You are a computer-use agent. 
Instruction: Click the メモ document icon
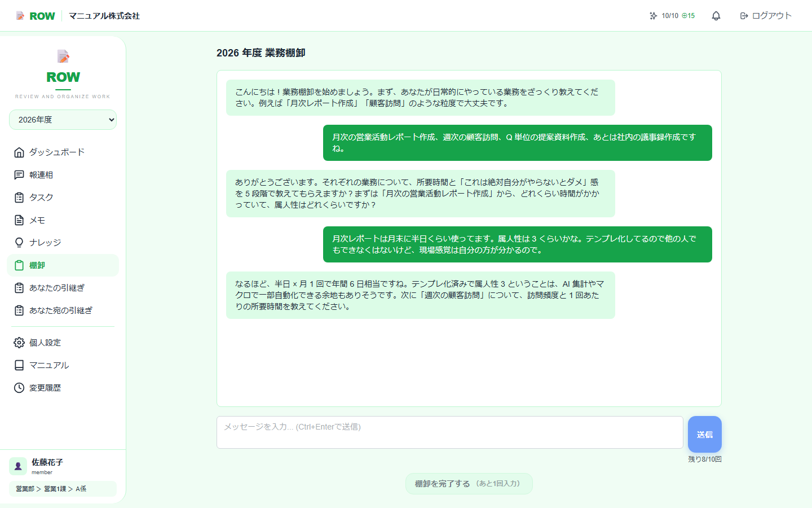(x=19, y=220)
